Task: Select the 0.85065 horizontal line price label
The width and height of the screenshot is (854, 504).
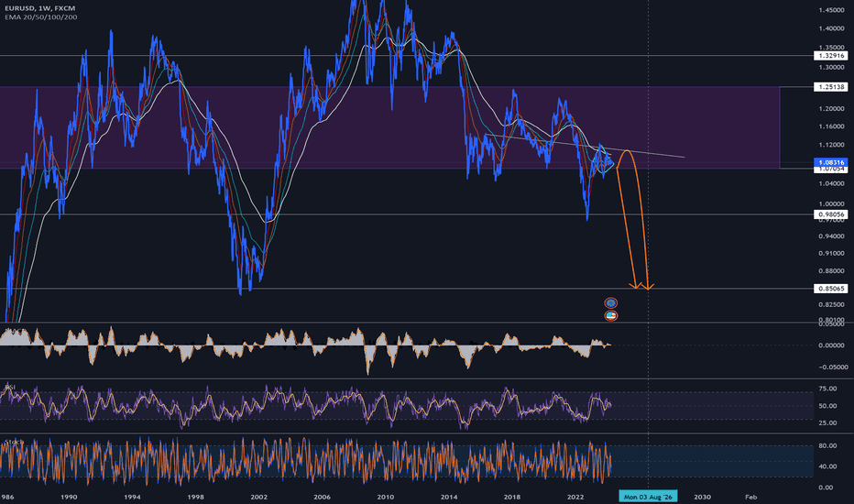Action: tap(831, 289)
